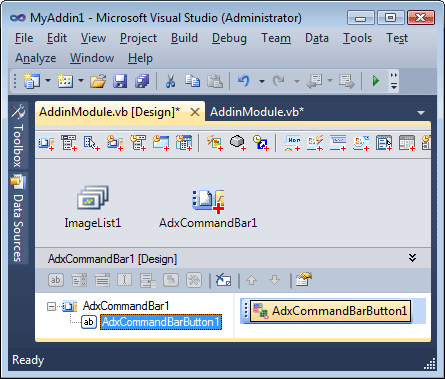
Task: Open the main toolbar overflow options
Action: pyautogui.click(x=394, y=81)
